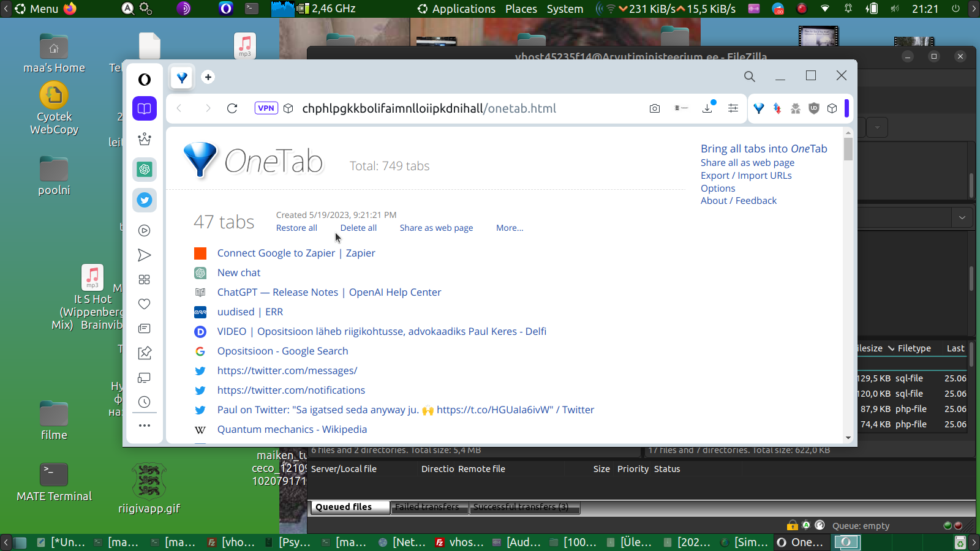This screenshot has height=551, width=980.
Task: Click the uBlock Origin shield extension icon
Action: tap(814, 108)
